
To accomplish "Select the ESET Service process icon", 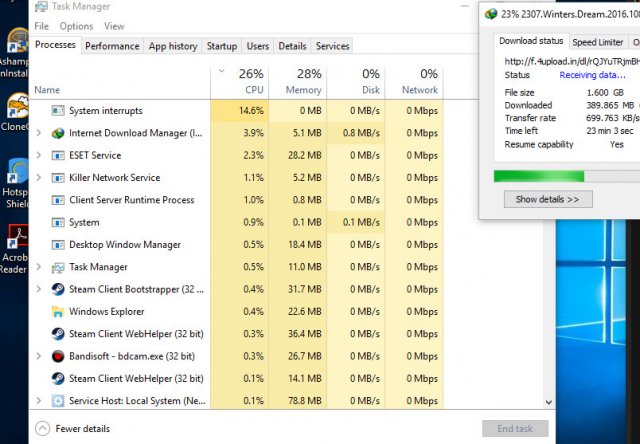I will tap(58, 155).
